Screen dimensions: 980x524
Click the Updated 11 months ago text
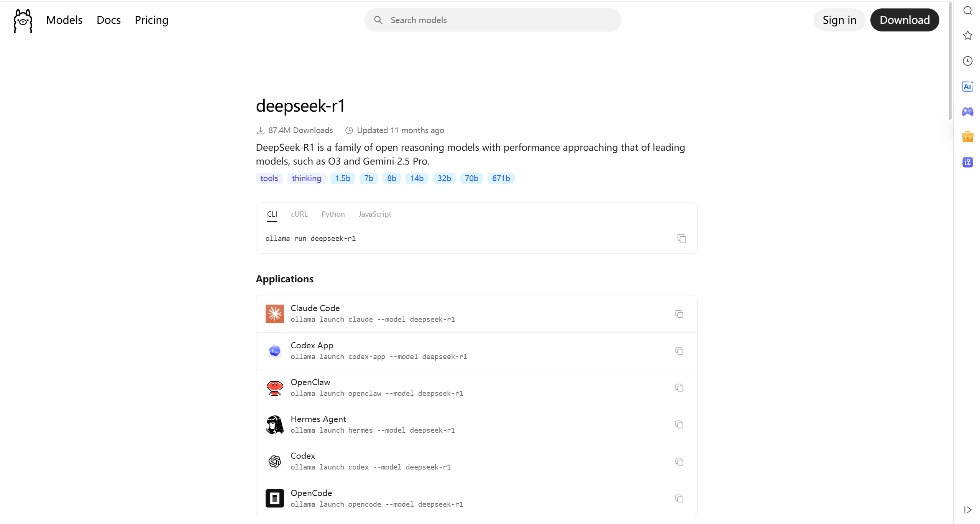pos(401,130)
